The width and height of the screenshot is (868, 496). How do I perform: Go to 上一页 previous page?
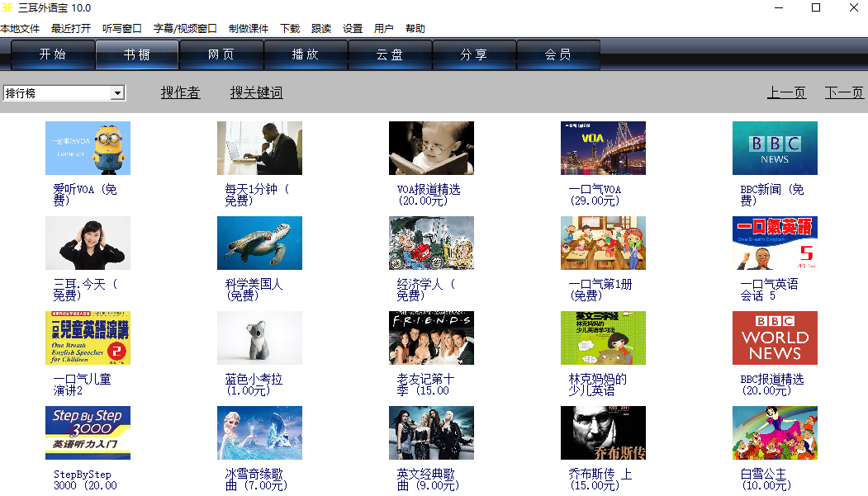[x=786, y=93]
